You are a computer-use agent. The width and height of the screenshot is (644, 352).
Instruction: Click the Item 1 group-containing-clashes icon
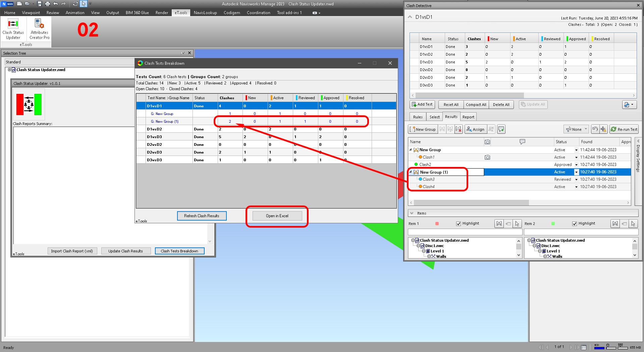click(499, 224)
